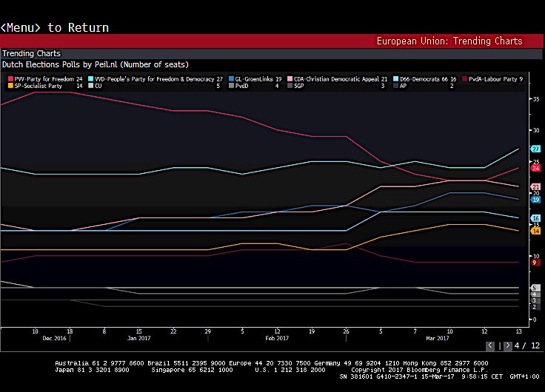Click the 'Dutch Elections Polls by Peil.nl' chart title
This screenshot has height=392, width=545.
point(96,64)
